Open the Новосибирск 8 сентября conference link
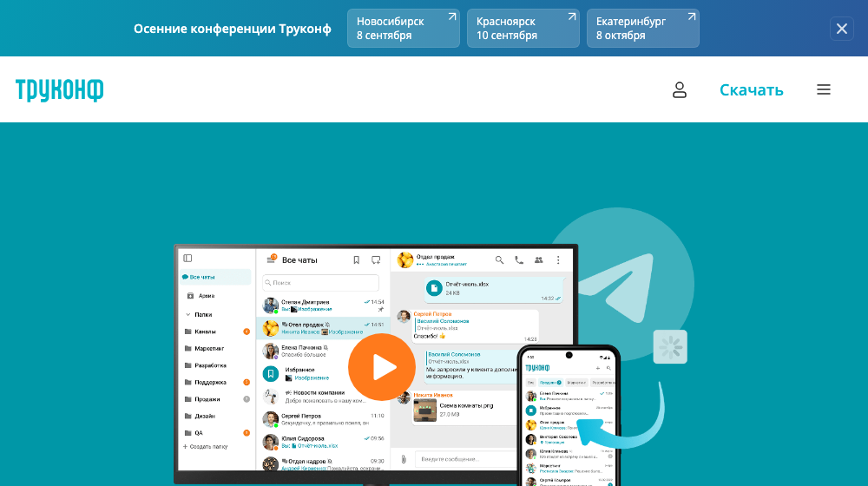 tap(403, 29)
